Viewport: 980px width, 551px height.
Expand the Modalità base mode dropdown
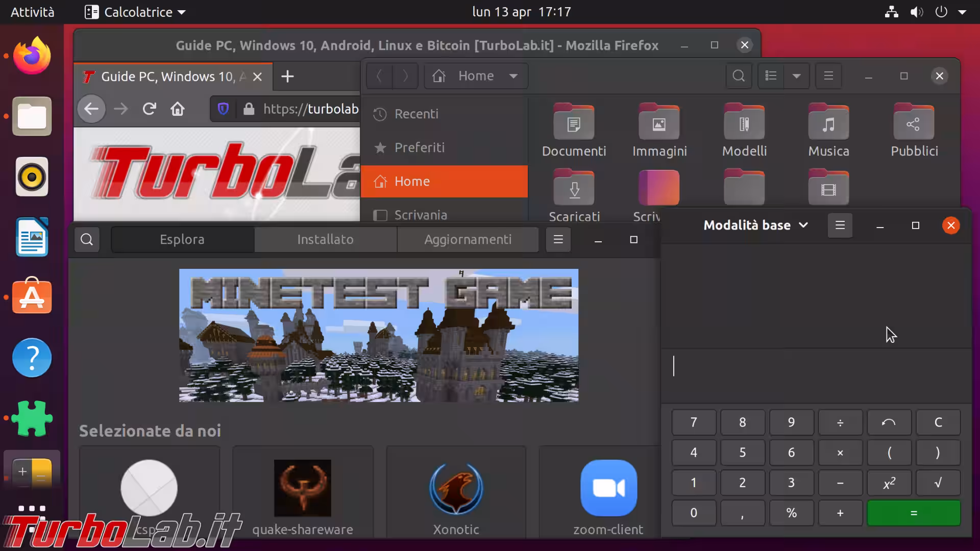point(755,225)
